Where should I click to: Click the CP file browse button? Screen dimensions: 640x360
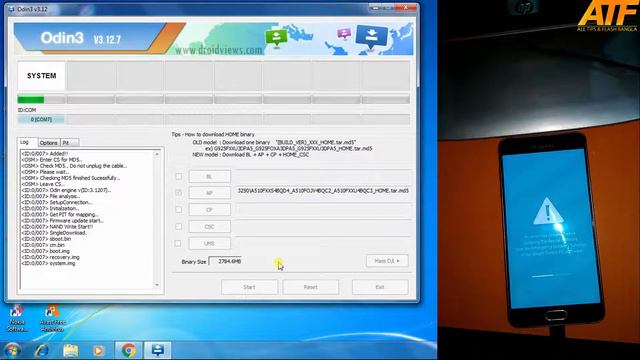[x=209, y=210]
